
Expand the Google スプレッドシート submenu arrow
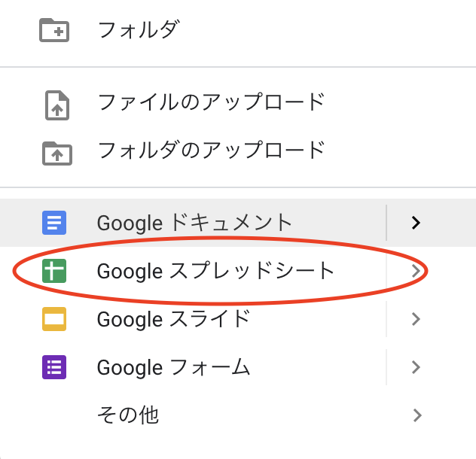coord(416,271)
